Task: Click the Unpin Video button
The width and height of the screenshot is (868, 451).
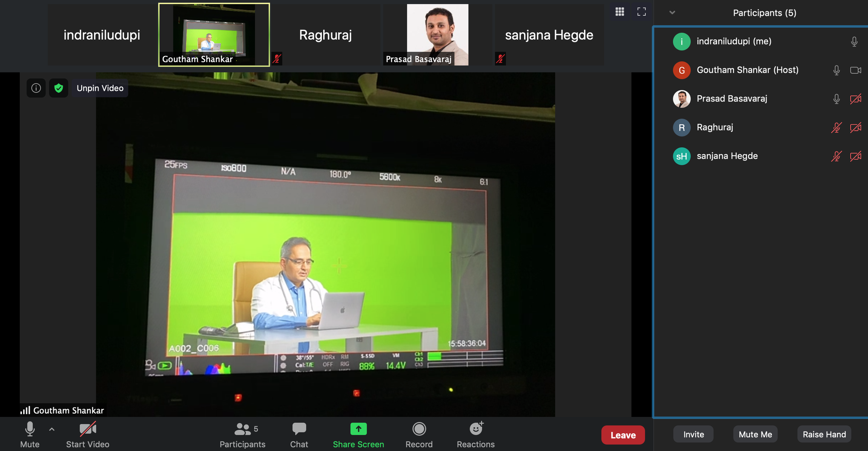Action: (x=100, y=88)
